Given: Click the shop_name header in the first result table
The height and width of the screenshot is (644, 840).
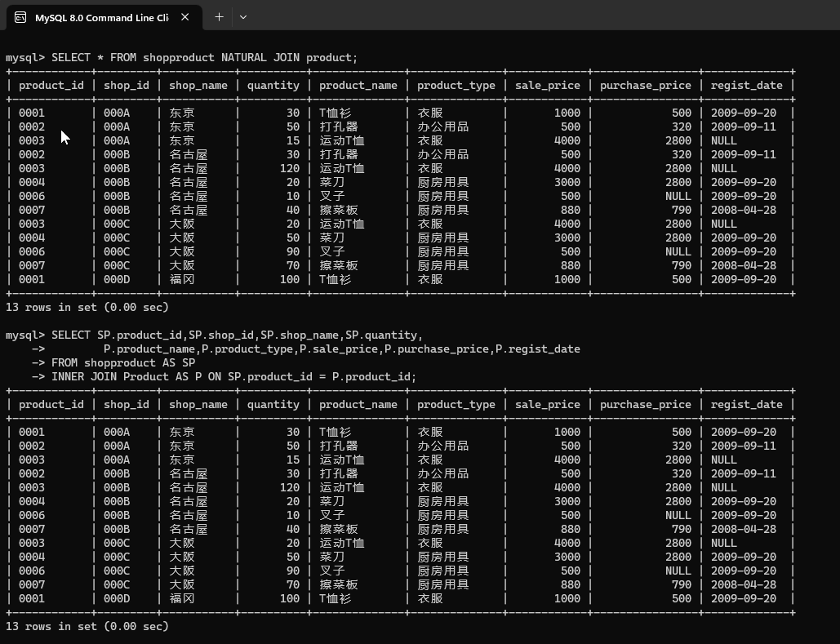Looking at the screenshot, I should coord(198,85).
